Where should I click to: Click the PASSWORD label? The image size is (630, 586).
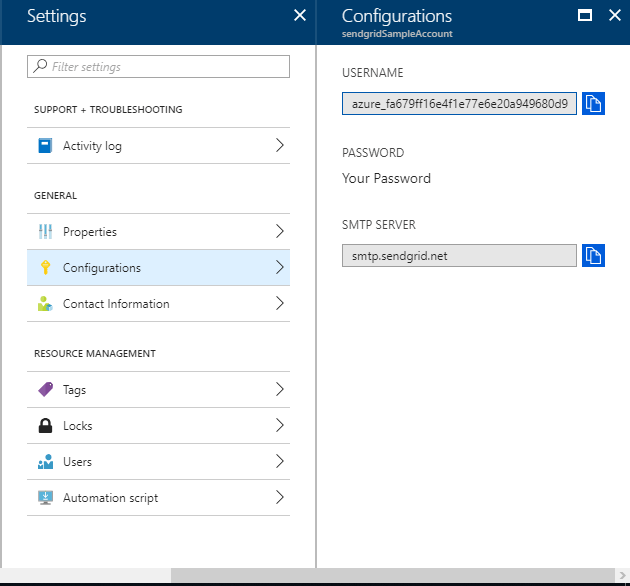coord(373,152)
